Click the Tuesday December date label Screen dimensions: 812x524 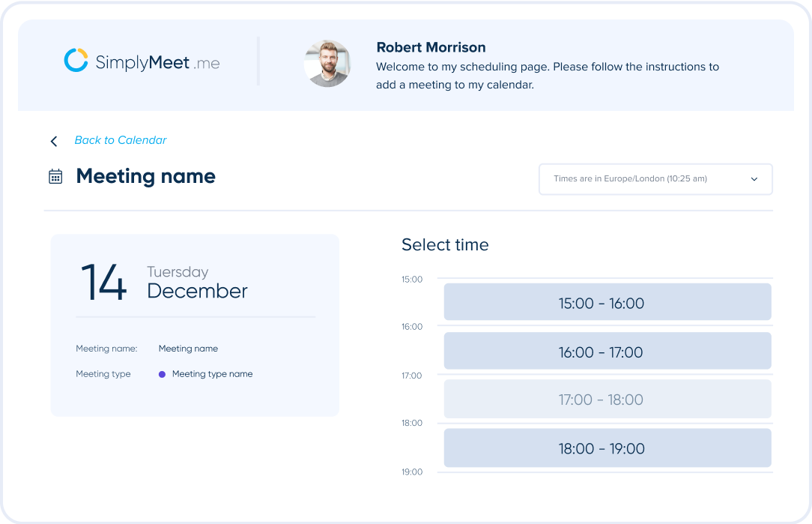(196, 282)
